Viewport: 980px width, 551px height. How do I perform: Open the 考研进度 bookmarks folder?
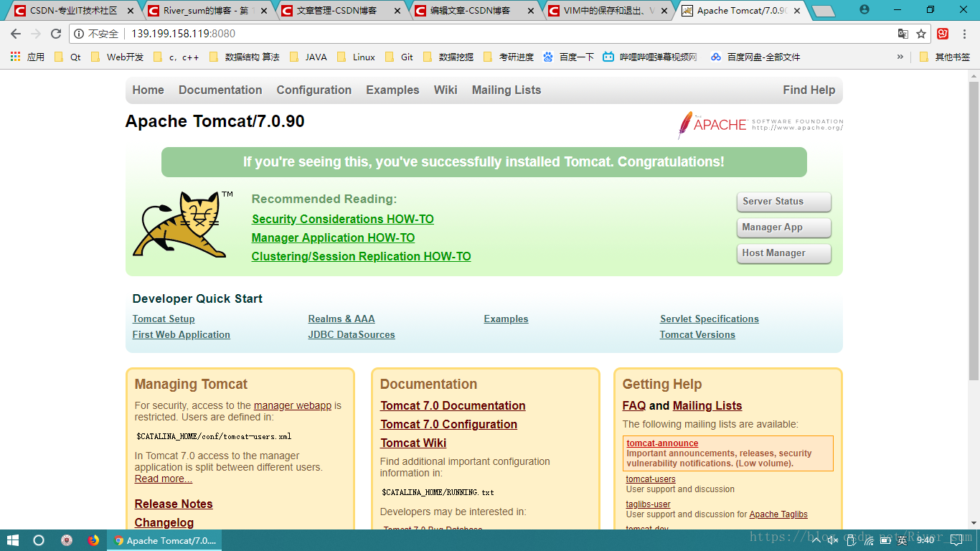[x=509, y=57]
